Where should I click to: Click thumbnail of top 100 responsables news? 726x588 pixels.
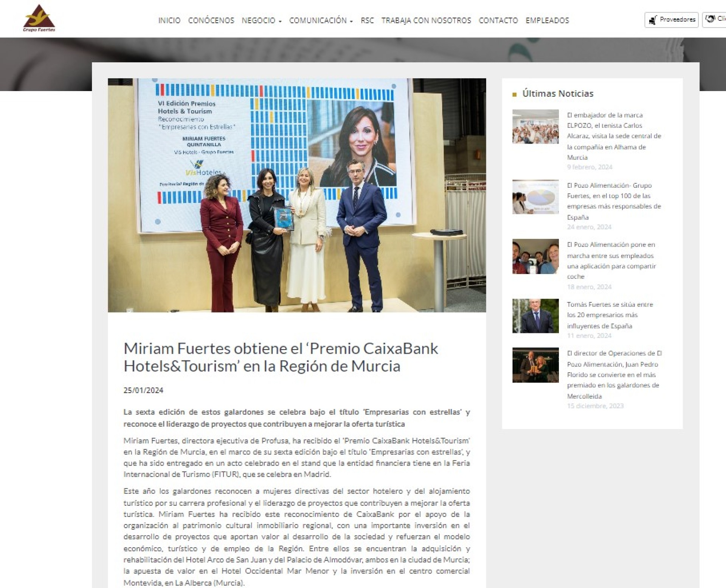click(535, 197)
